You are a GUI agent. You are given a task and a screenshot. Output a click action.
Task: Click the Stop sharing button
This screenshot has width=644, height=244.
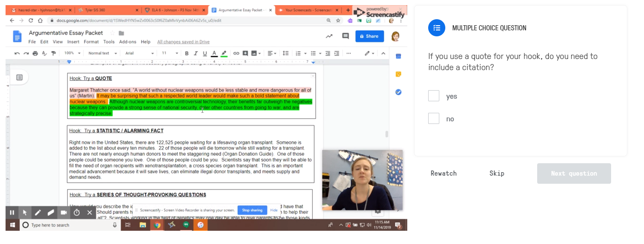point(252,210)
